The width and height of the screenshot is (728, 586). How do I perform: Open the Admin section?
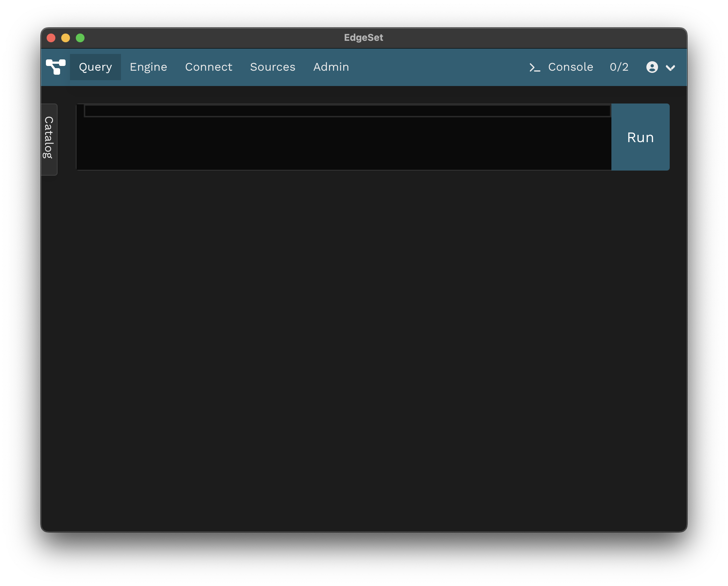click(331, 67)
